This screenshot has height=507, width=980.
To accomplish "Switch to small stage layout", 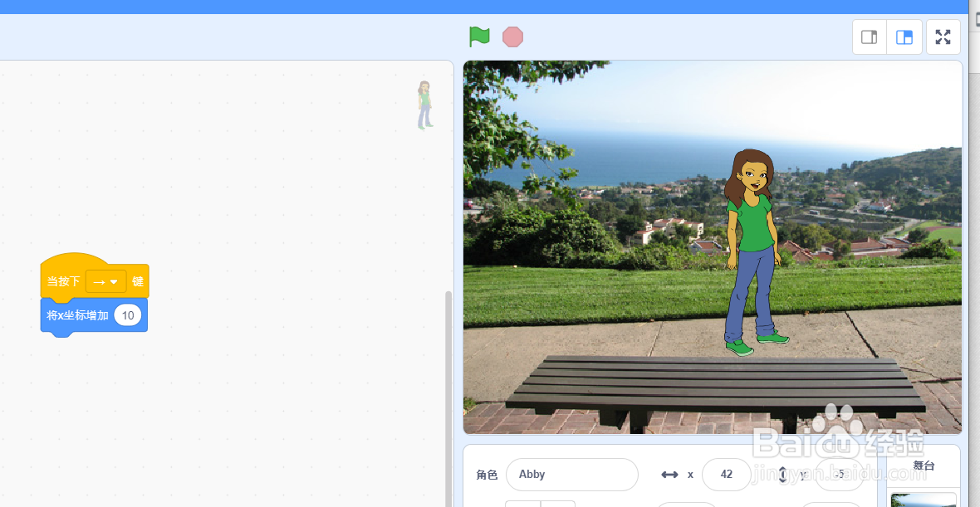I will point(870,37).
